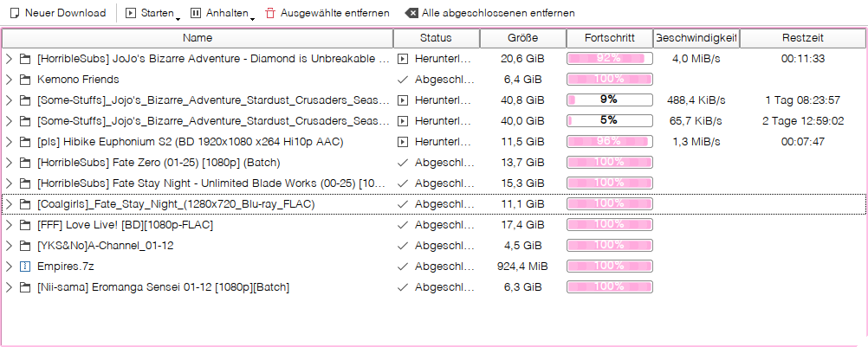868x347 pixels.
Task: Sort downloads by the Größe column
Action: (x=522, y=38)
